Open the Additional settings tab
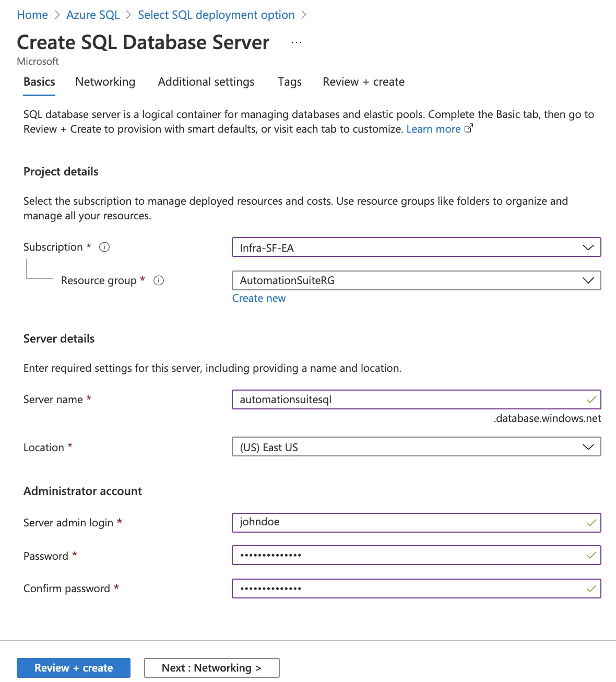The height and width of the screenshot is (682, 616). pyautogui.click(x=206, y=82)
